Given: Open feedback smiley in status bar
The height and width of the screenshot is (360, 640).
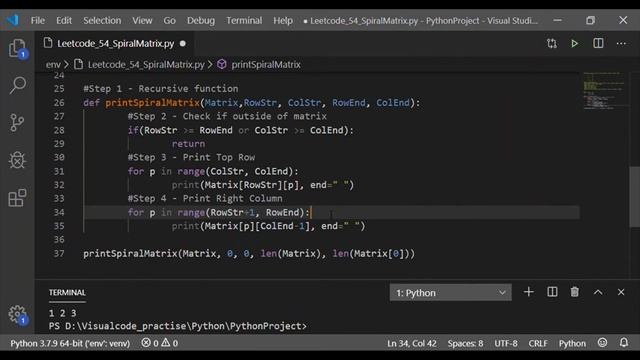Looking at the screenshot, I should (x=602, y=343).
